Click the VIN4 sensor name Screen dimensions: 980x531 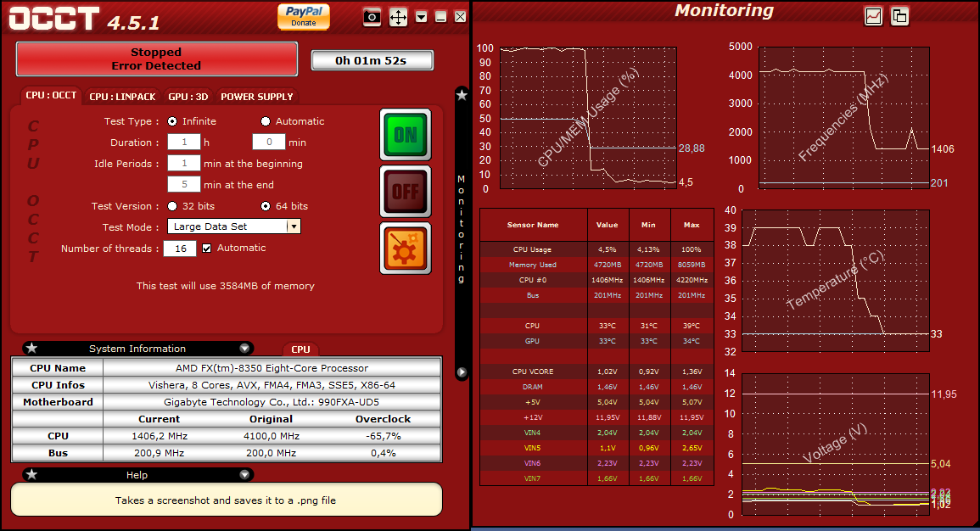coord(533,433)
